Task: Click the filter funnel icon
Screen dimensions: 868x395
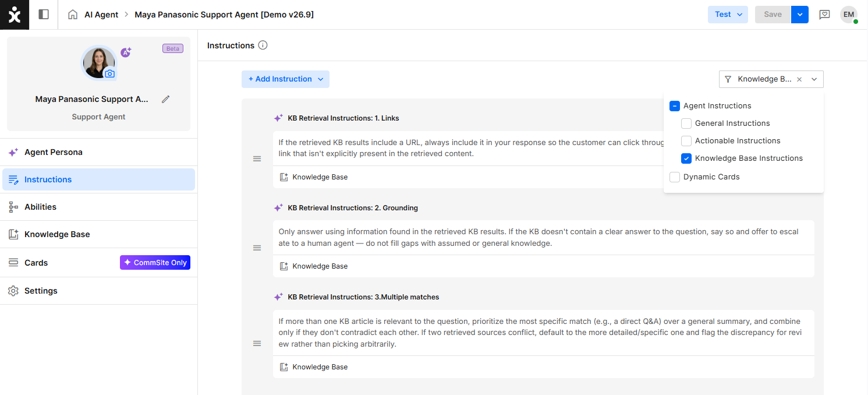Action: point(728,79)
